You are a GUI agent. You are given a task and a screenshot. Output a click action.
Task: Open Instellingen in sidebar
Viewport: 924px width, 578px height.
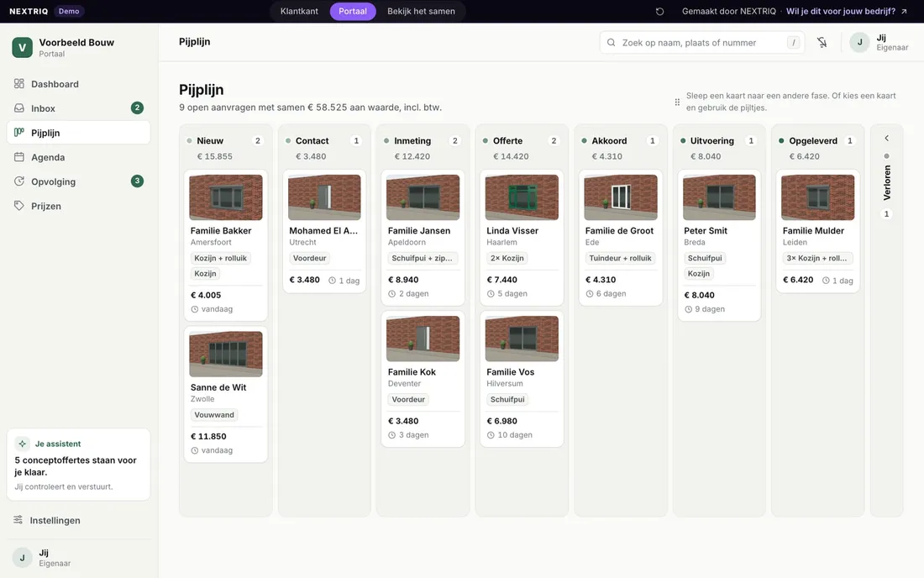(x=78, y=520)
